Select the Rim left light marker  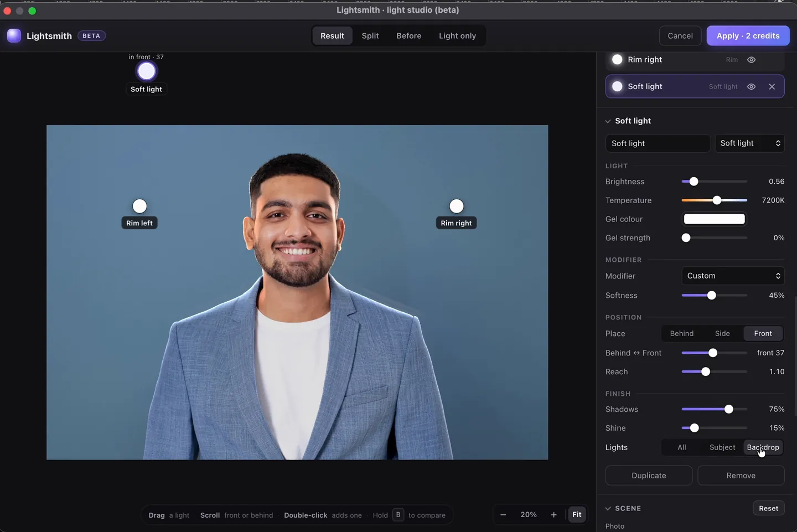click(x=139, y=206)
